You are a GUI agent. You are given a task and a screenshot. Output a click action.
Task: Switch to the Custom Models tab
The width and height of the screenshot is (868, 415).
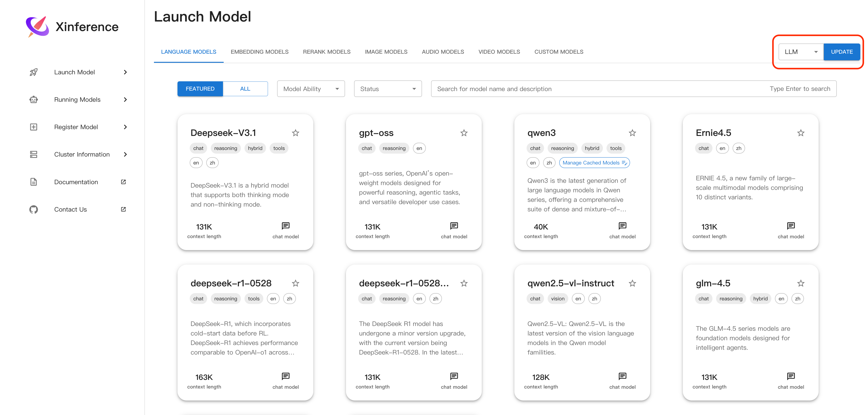tap(559, 52)
